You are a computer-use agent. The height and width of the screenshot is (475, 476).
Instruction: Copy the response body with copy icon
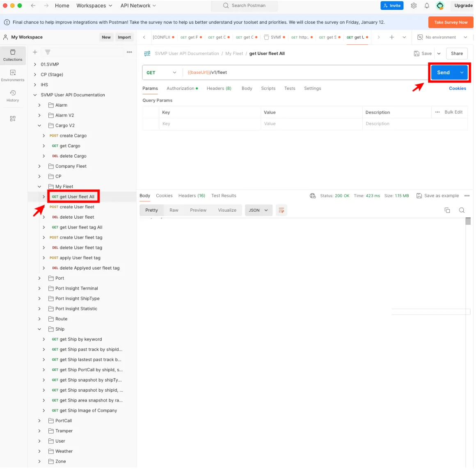[448, 211]
